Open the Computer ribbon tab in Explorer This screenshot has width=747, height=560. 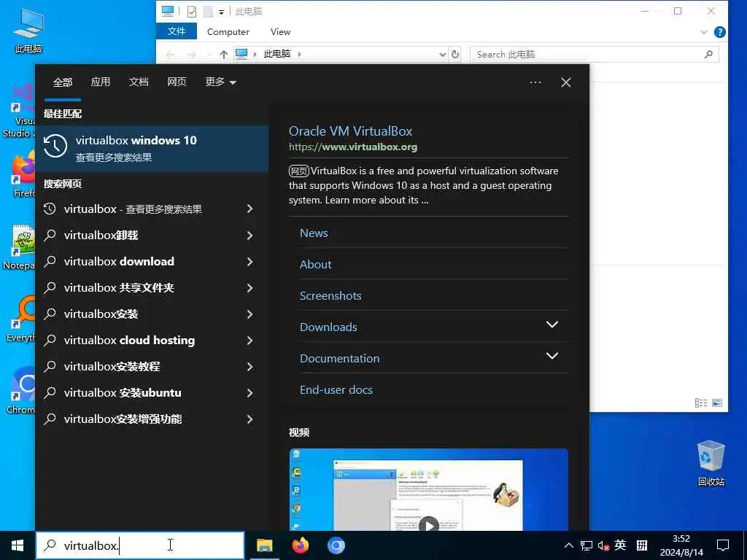(x=228, y=31)
